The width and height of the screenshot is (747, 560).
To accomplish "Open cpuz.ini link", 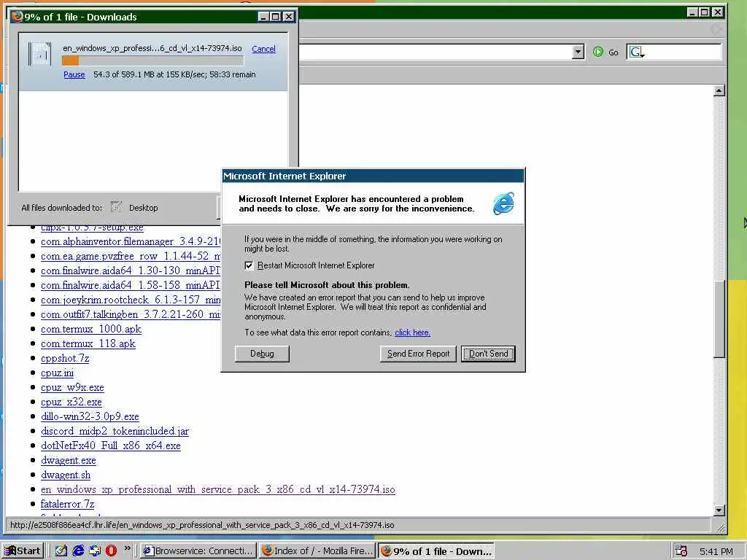I will click(x=57, y=373).
